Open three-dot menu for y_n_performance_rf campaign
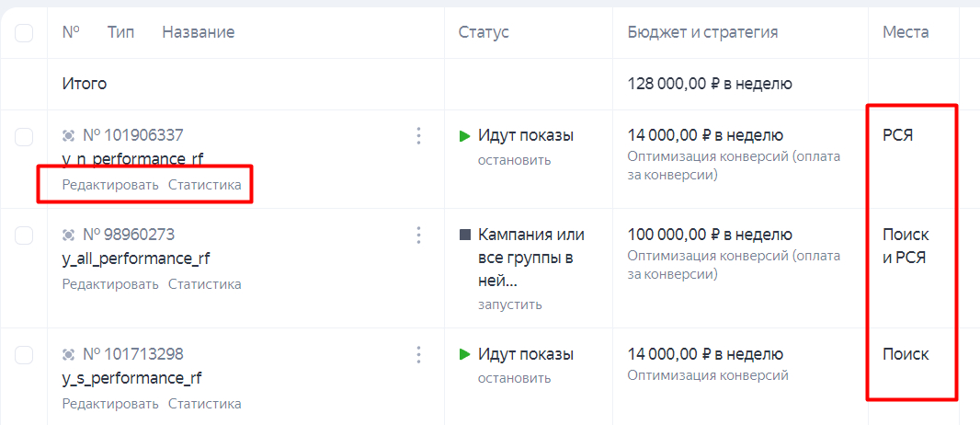 [418, 136]
